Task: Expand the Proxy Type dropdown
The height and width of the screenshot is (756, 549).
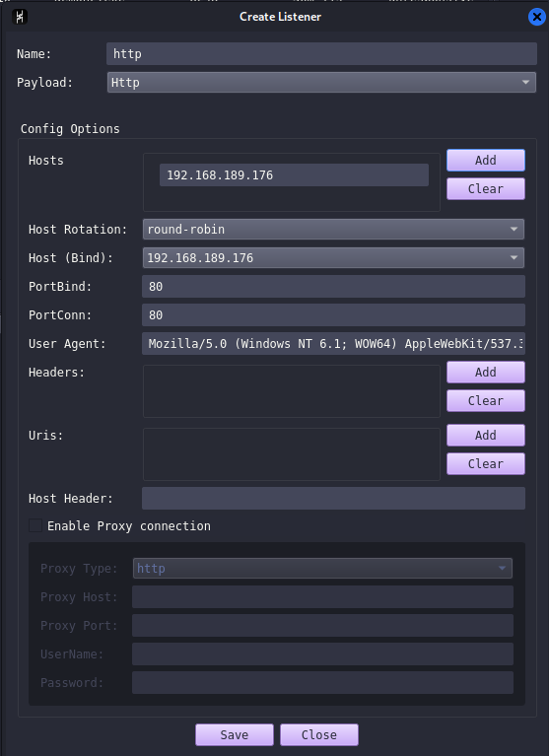Action: tap(322, 569)
